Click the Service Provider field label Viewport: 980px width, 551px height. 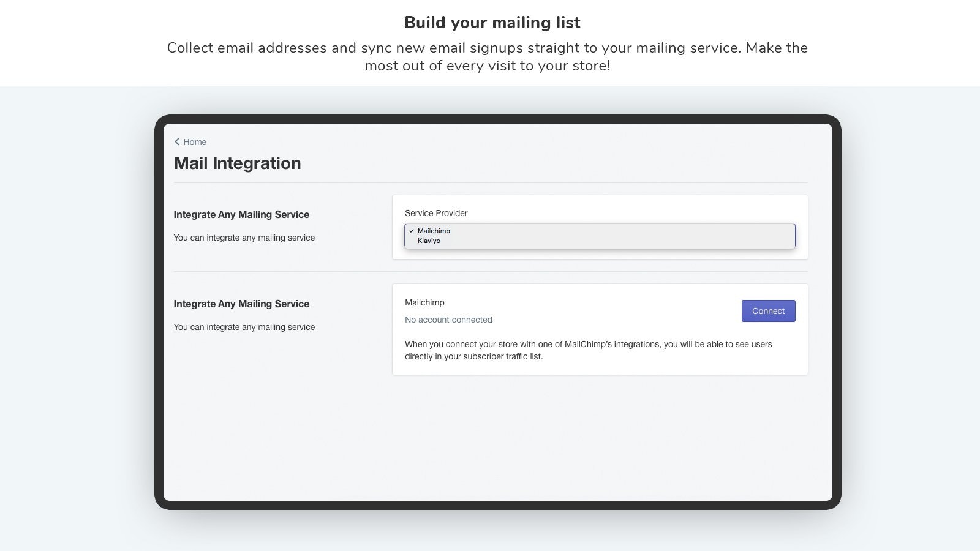click(x=436, y=213)
